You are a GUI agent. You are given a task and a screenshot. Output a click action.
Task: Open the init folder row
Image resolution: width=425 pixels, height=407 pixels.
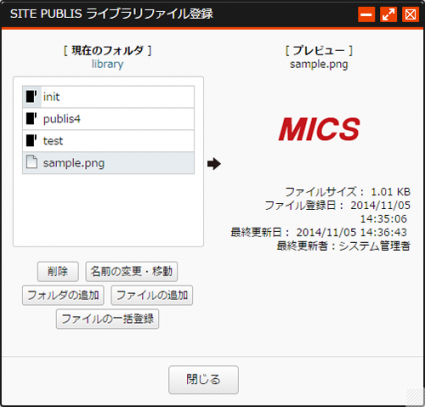(108, 97)
